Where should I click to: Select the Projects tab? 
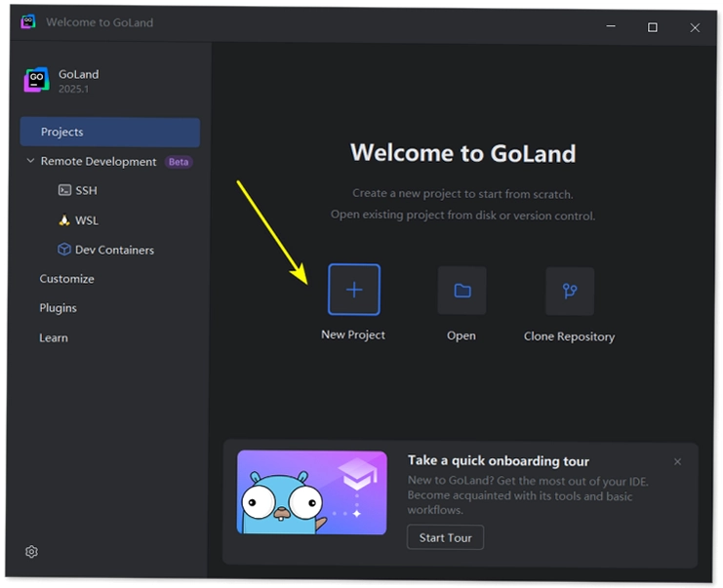[x=109, y=133]
